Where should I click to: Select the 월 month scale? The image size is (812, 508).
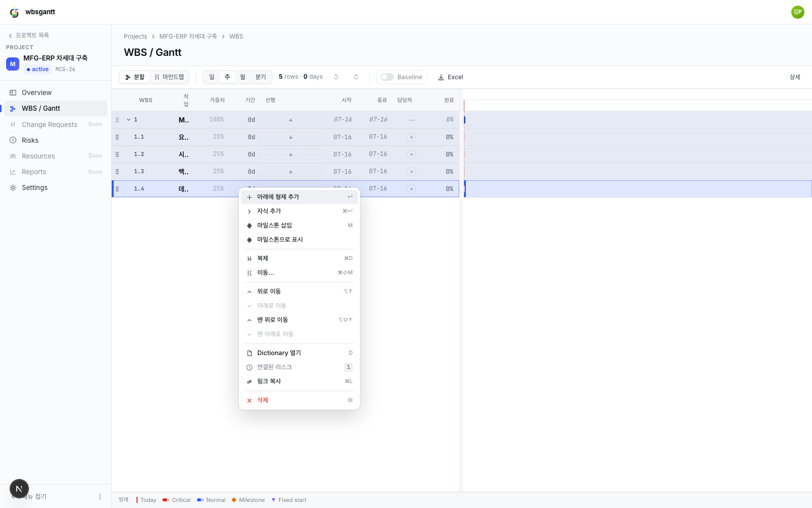click(243, 77)
